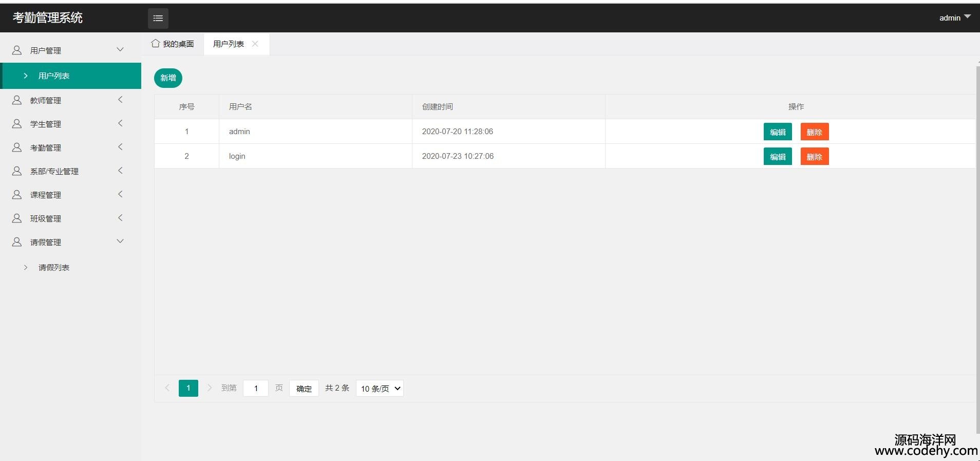This screenshot has width=980, height=461.
Task: Go to next page with right arrow
Action: pyautogui.click(x=210, y=388)
